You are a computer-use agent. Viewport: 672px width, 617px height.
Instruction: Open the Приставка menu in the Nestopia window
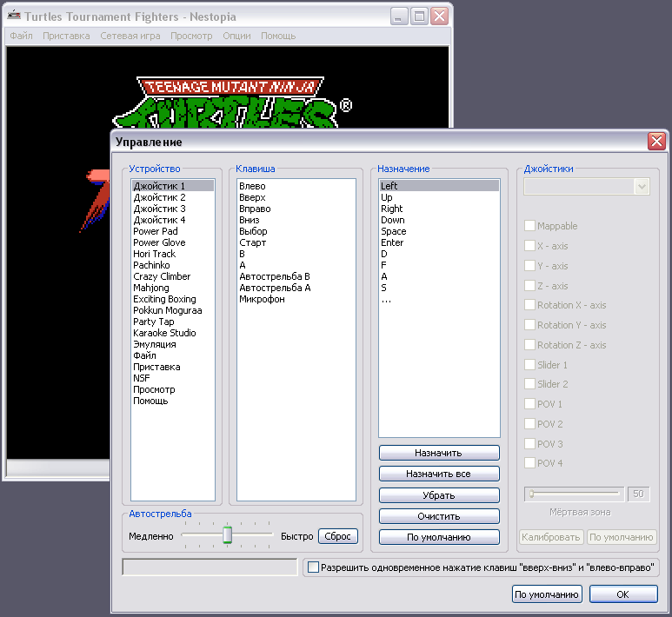pyautogui.click(x=66, y=36)
